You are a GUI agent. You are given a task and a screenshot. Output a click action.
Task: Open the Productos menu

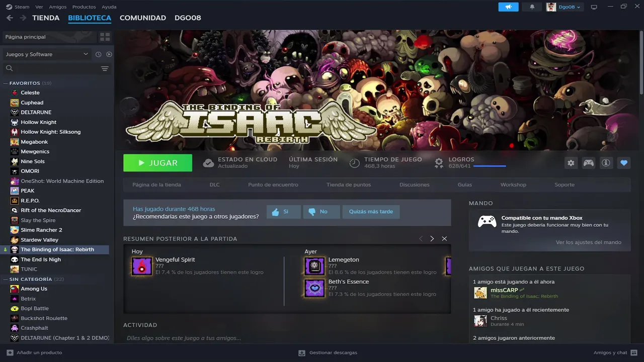coord(84,7)
